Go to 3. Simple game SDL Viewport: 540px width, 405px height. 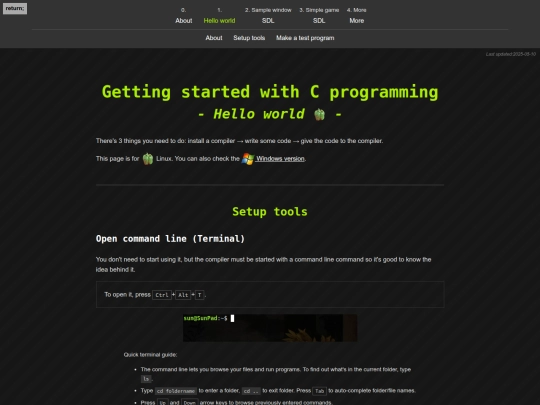[x=319, y=15]
